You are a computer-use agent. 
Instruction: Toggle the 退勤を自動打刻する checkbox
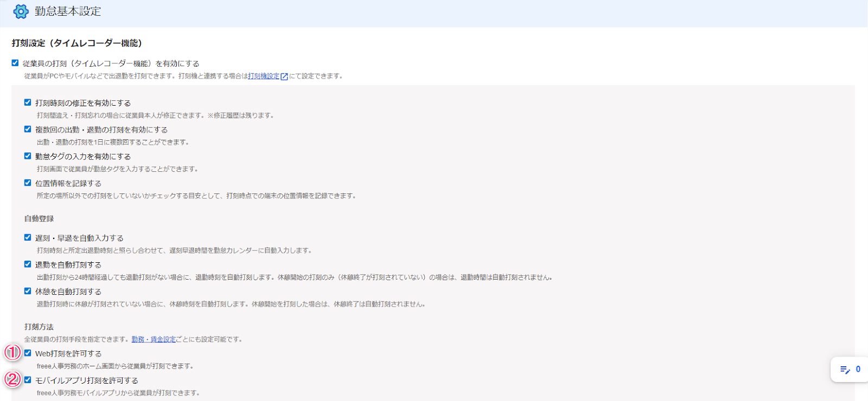(x=28, y=264)
